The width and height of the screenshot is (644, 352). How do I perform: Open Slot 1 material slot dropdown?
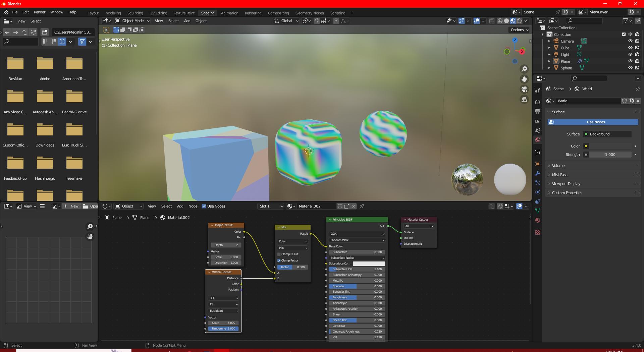pyautogui.click(x=271, y=206)
